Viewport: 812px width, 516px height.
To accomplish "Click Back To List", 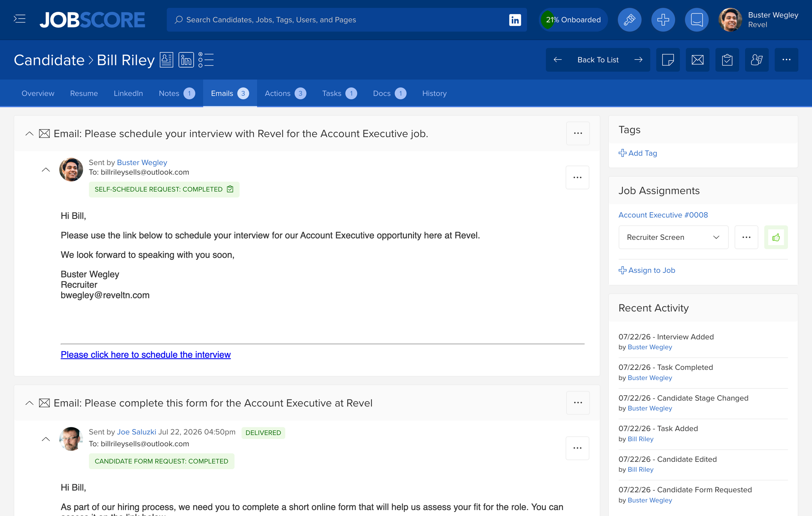I will pyautogui.click(x=598, y=60).
